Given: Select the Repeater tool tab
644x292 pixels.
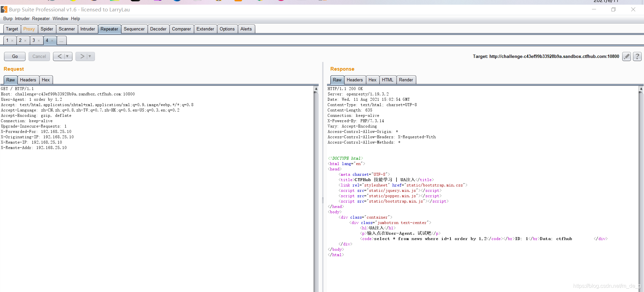Looking at the screenshot, I should click(x=109, y=29).
